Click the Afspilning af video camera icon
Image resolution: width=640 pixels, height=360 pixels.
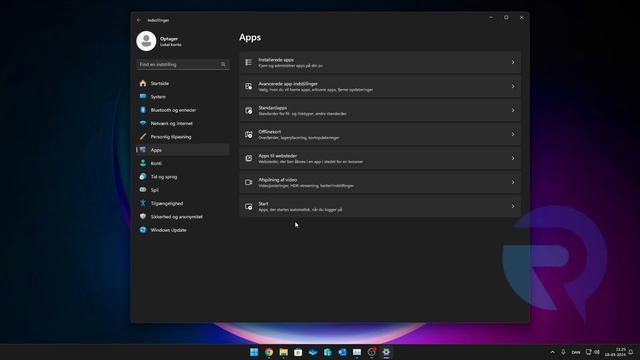click(x=249, y=182)
